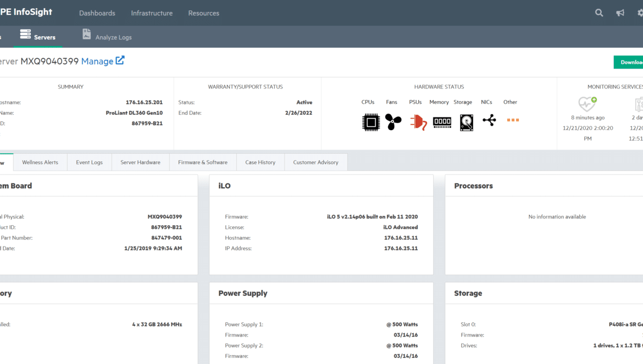Select the date 1/25/2019 9:29:34 AM

click(x=153, y=248)
